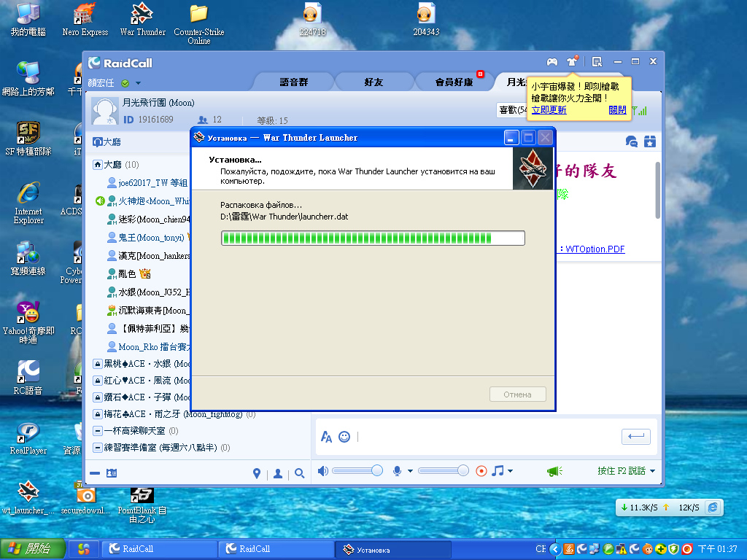Open the music note dropdown arrow
The height and width of the screenshot is (560, 747).
pyautogui.click(x=510, y=471)
